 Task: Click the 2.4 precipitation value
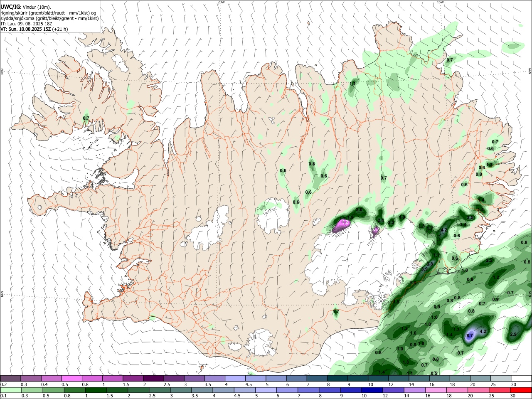[x=381, y=220]
